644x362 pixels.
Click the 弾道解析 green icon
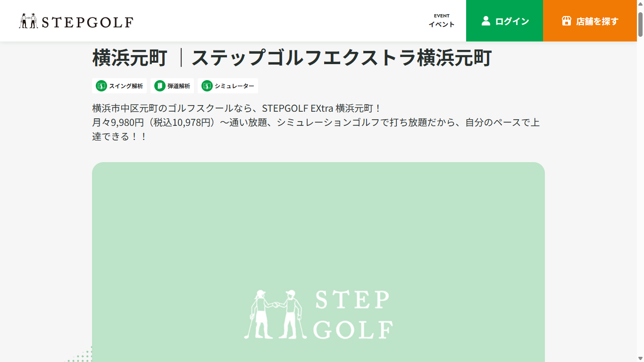(x=160, y=86)
